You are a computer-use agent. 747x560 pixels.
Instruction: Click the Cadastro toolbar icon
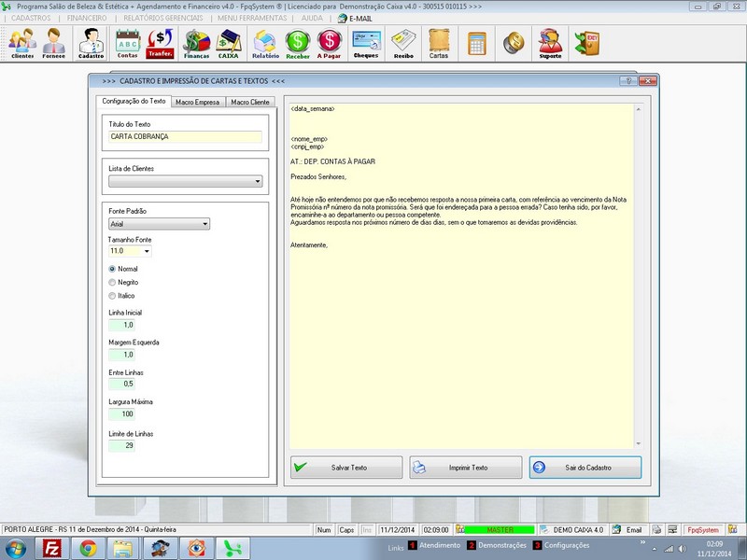point(91,43)
